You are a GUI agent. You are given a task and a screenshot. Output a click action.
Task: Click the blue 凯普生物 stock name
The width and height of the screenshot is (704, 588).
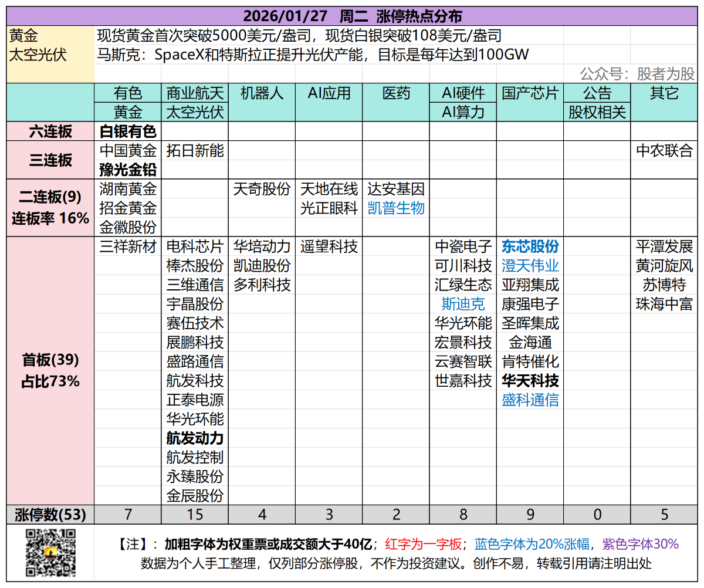click(396, 208)
